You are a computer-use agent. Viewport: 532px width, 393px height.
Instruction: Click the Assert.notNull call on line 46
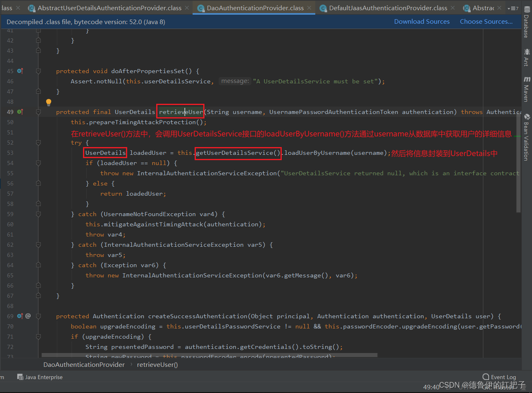click(x=97, y=81)
